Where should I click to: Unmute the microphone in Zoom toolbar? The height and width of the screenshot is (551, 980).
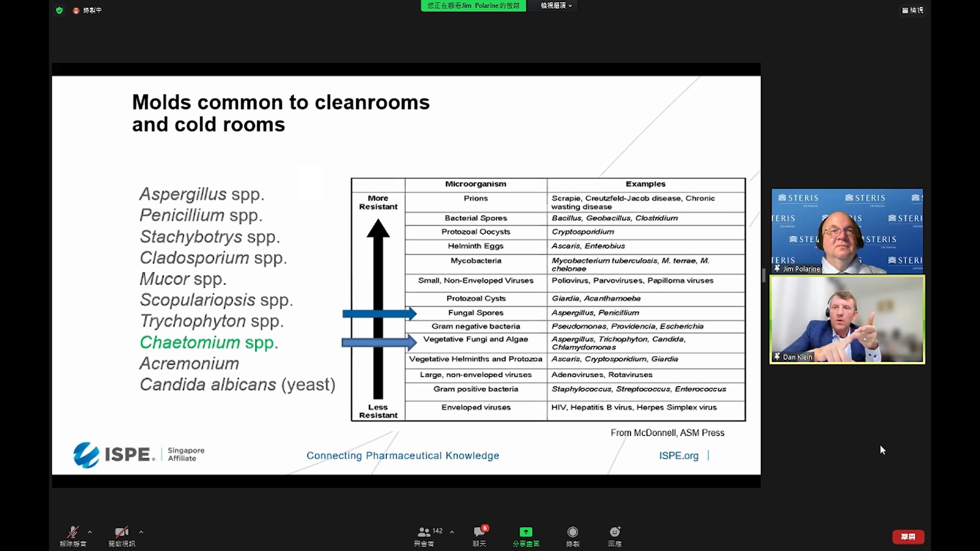(x=72, y=536)
